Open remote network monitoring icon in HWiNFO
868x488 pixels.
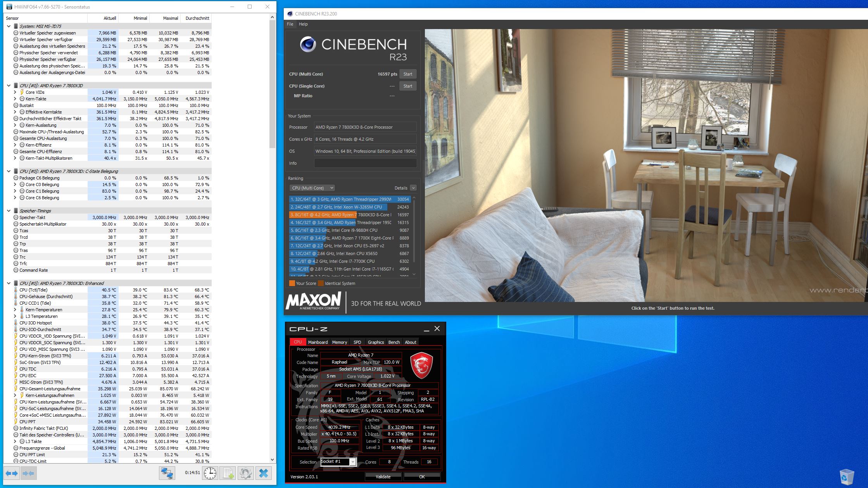click(167, 473)
